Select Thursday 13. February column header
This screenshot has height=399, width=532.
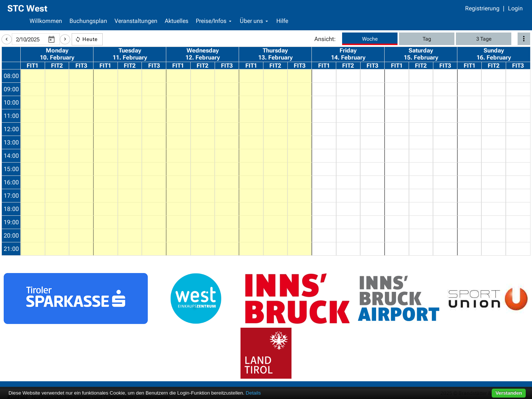point(275,54)
